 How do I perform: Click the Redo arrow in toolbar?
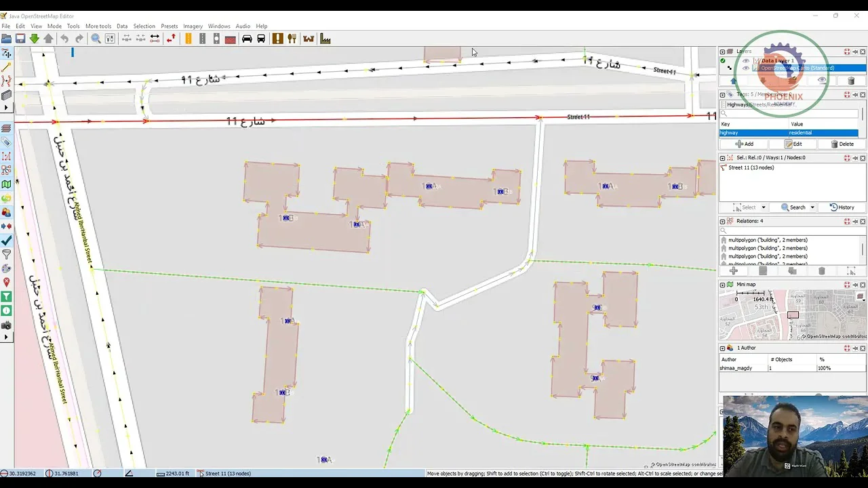(79, 39)
